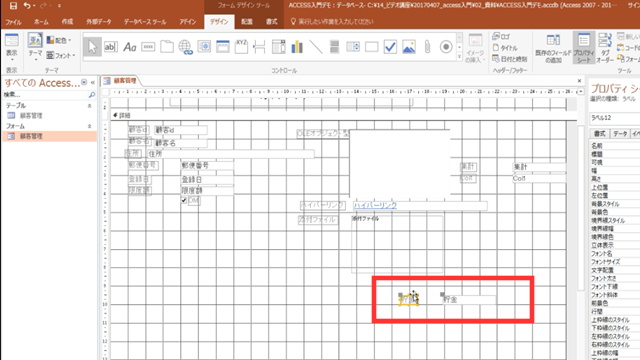The height and width of the screenshot is (360, 640).
Task: Collapse the テーブル group in navigation pane
Action: (x=89, y=106)
